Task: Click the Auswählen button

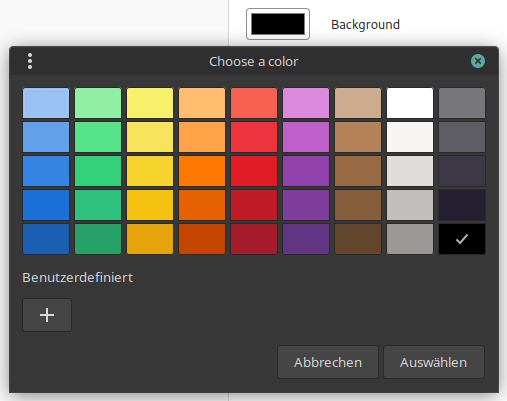Action: pos(434,362)
